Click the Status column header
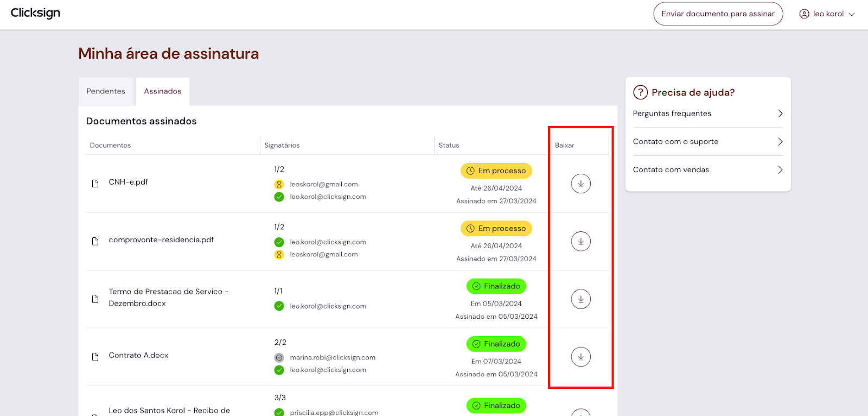 449,146
